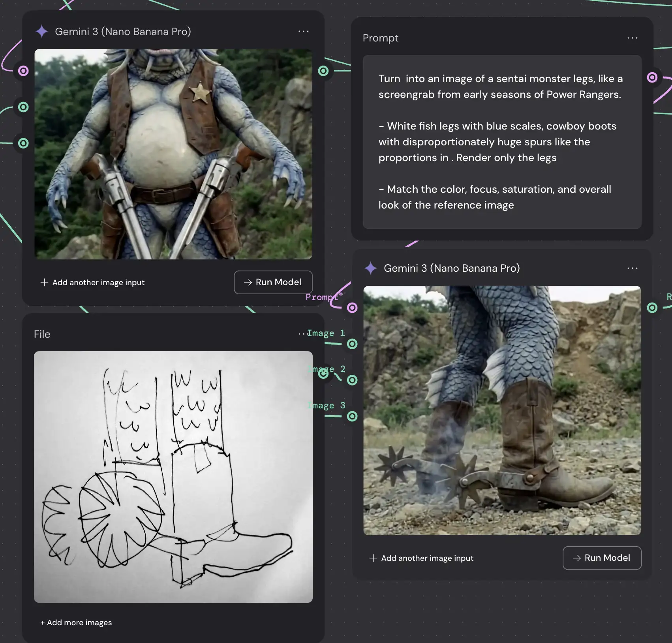Select the hand-drawn boot sketch thumbnail

[173, 477]
